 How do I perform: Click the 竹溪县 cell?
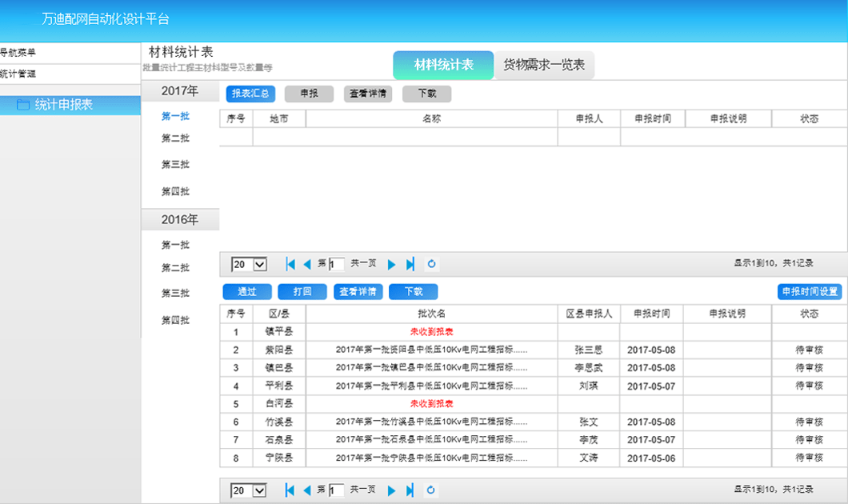point(279,422)
